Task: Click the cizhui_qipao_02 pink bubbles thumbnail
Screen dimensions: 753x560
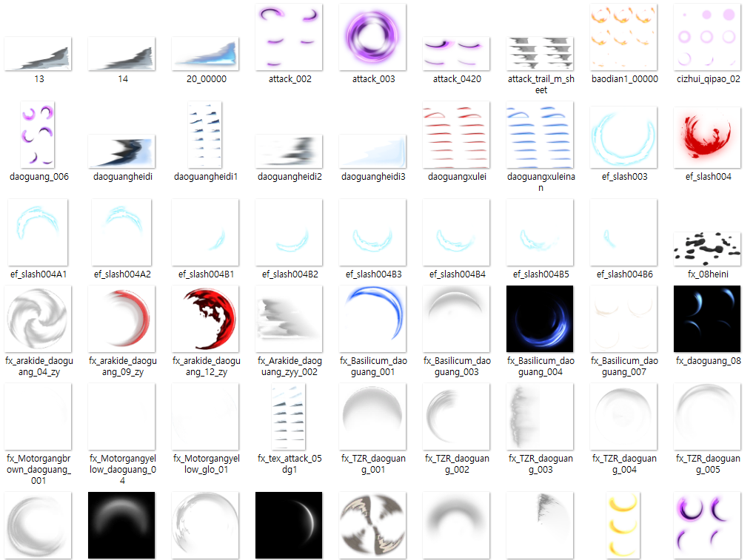Action: point(707,37)
